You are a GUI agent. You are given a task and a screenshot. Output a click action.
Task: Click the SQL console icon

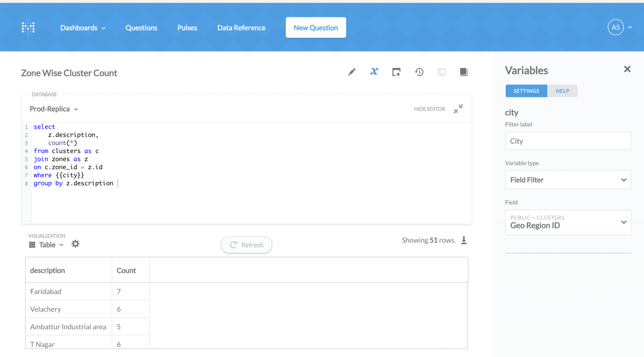click(x=442, y=72)
